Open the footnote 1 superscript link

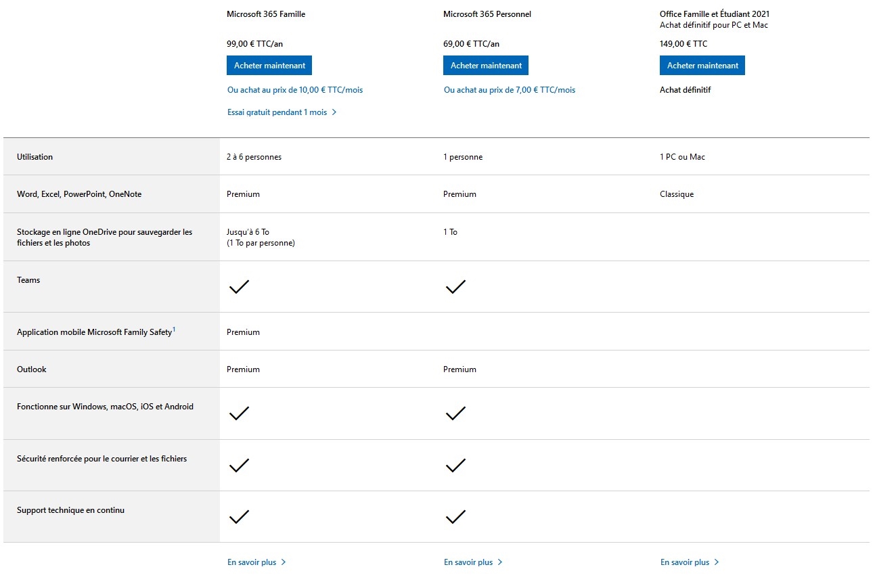tap(174, 330)
